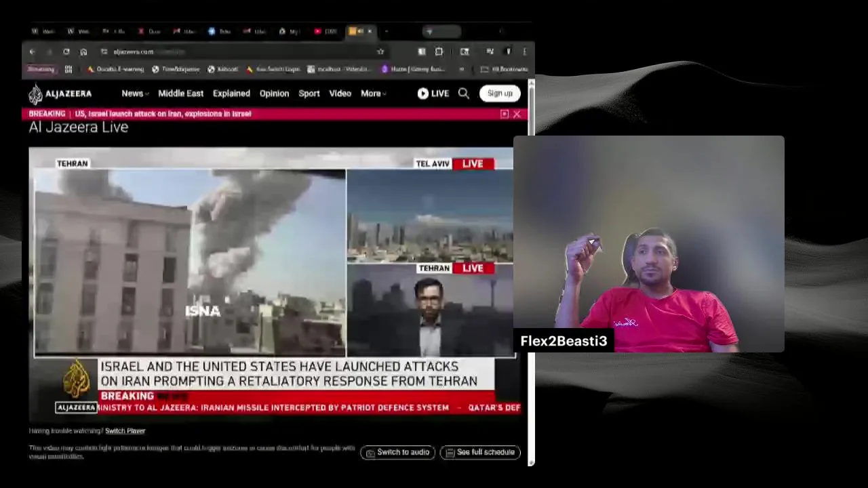The height and width of the screenshot is (488, 868).
Task: Reload the Al Jazeera page
Action: coord(66,52)
